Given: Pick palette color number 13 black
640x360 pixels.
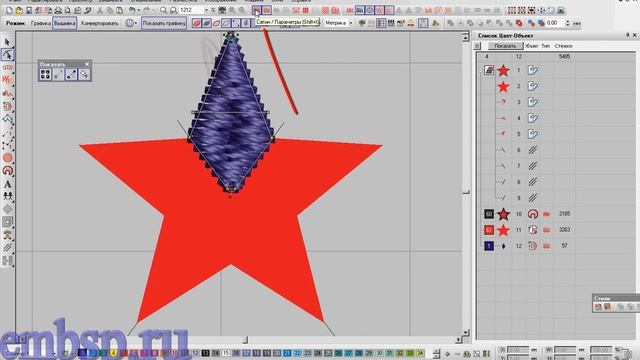Looking at the screenshot, I should 205,353.
